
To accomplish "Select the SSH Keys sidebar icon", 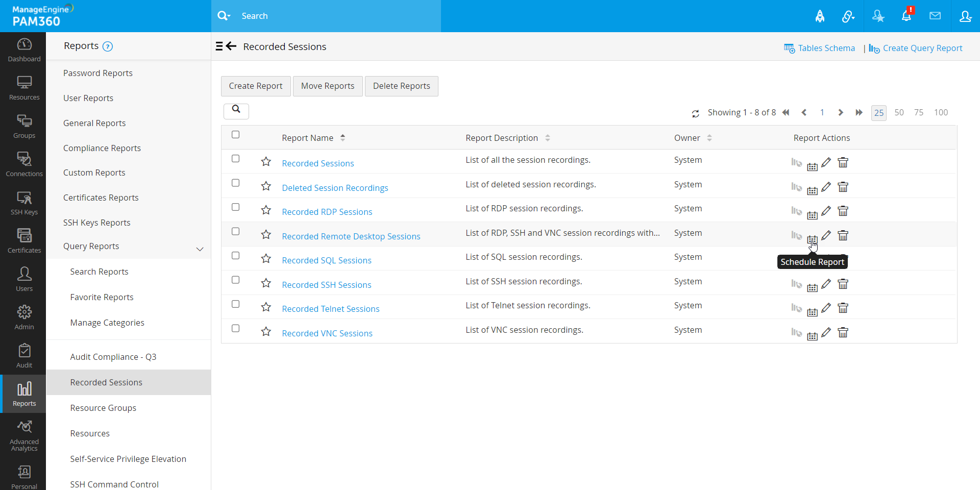I will 24,202.
